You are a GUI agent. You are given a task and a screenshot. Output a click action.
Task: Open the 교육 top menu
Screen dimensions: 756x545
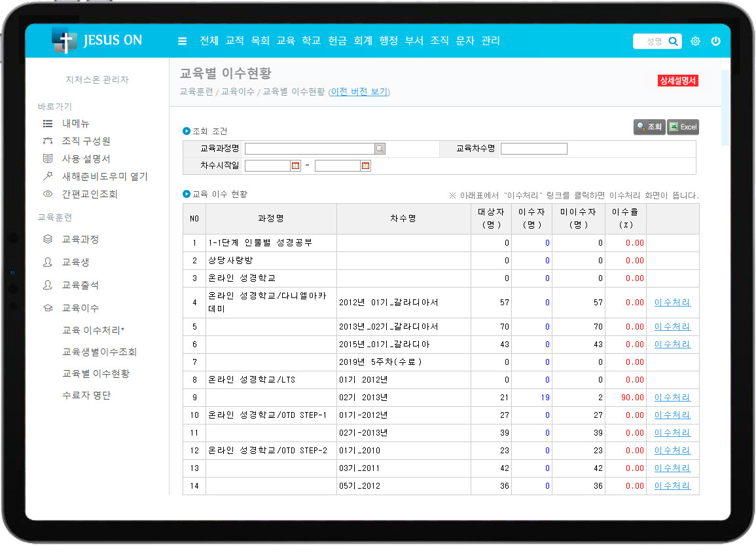[286, 41]
